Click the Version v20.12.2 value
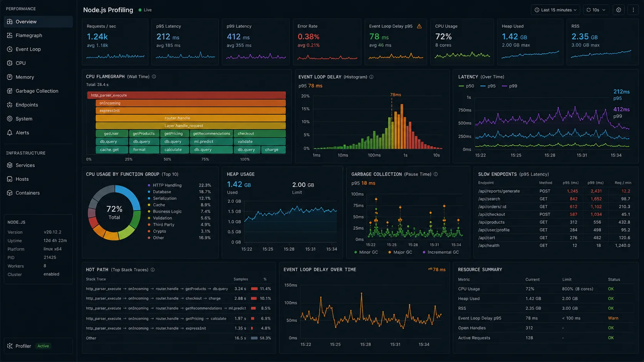Viewport: 644px width, 362px height. pos(52,232)
